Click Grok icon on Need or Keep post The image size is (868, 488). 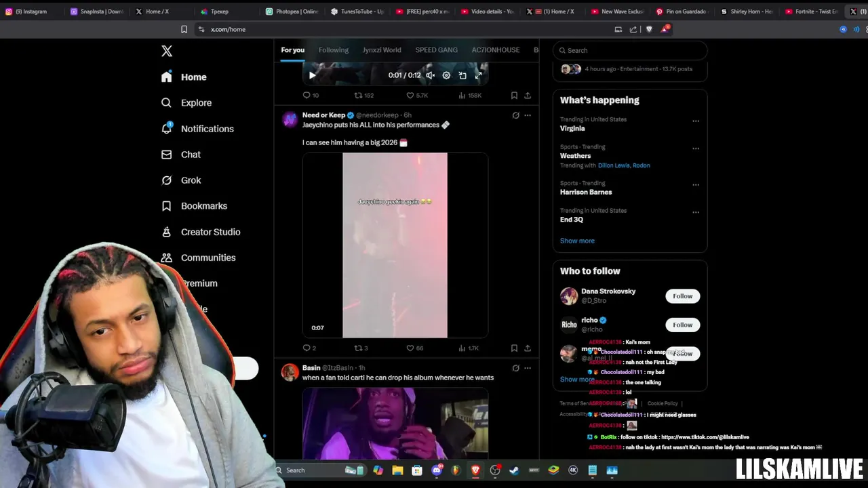coord(515,115)
